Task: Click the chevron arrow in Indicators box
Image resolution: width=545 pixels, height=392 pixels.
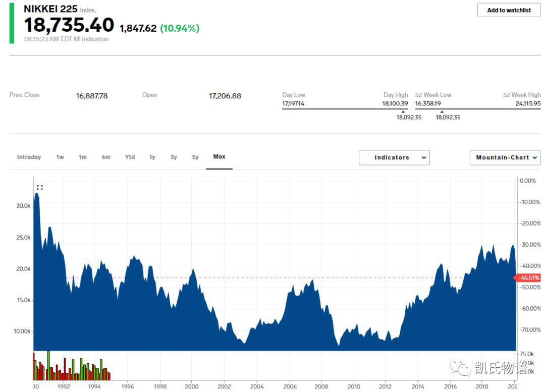Action: click(x=424, y=157)
